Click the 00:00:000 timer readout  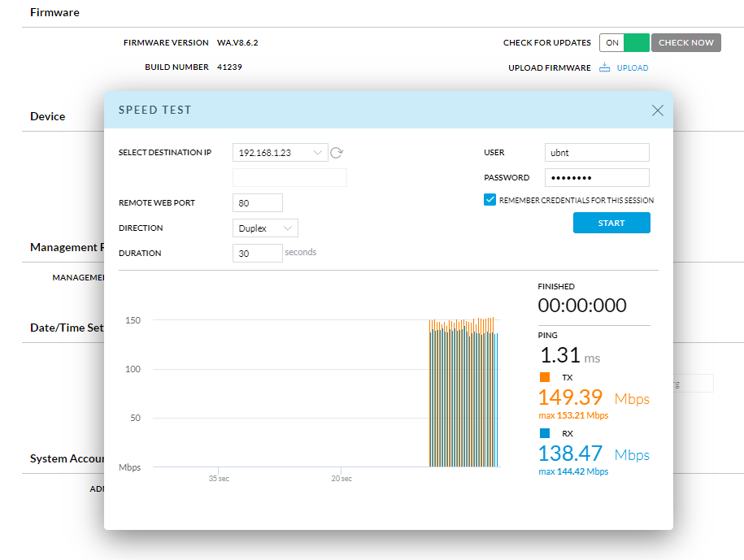pyautogui.click(x=582, y=306)
